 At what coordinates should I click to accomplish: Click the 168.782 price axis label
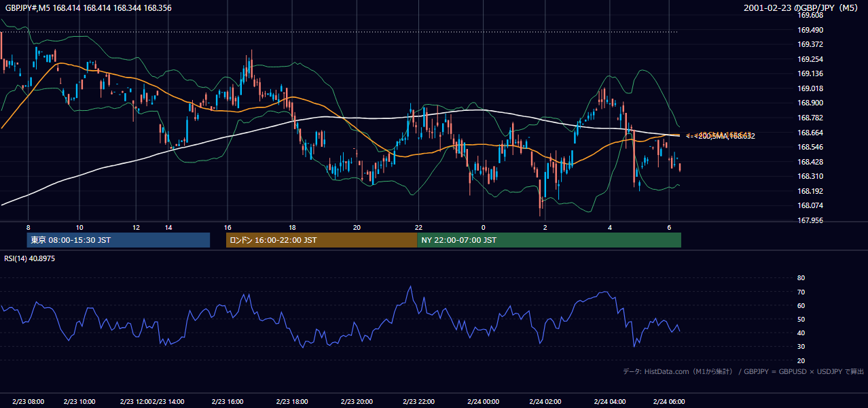810,118
